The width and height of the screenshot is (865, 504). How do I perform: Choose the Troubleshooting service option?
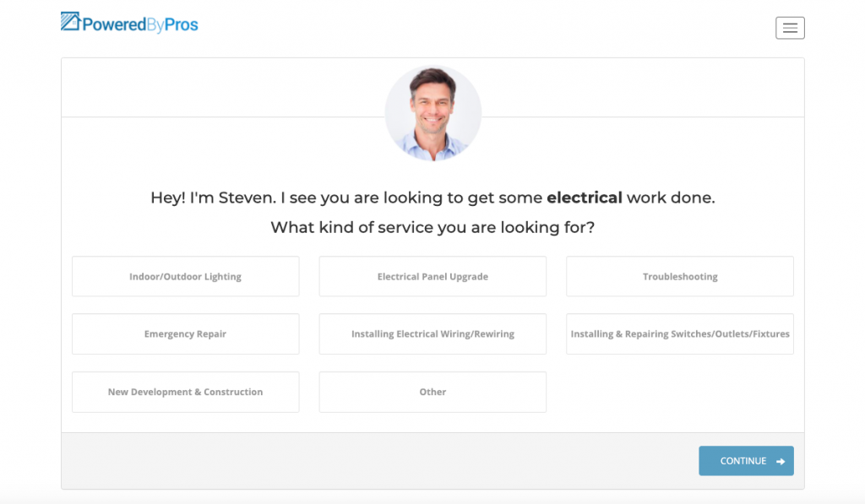click(680, 276)
